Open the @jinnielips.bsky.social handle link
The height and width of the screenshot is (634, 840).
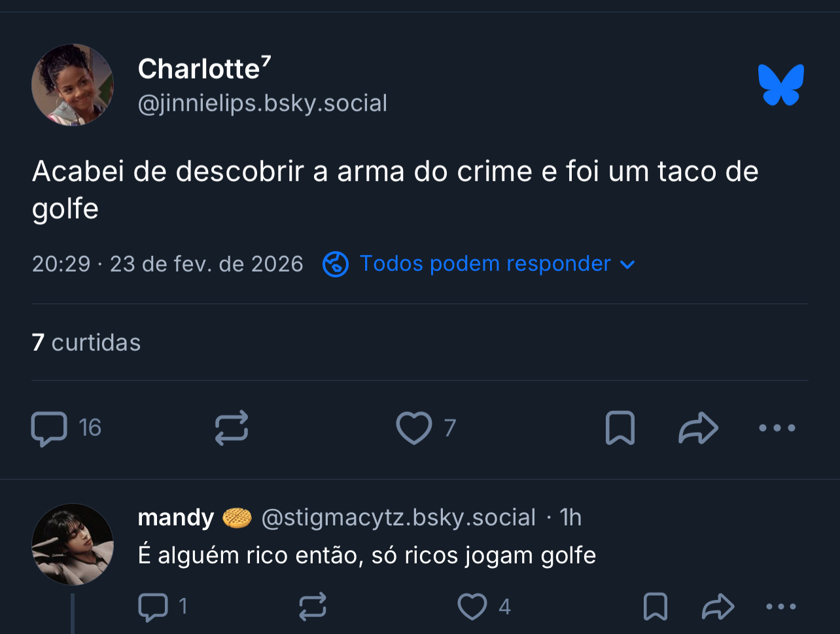click(262, 103)
